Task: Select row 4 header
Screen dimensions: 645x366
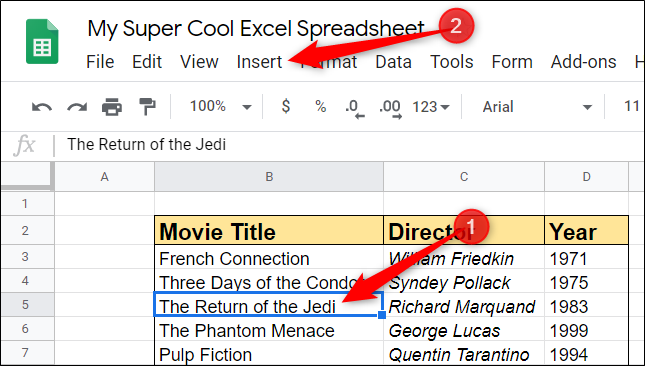Action: coord(27,281)
